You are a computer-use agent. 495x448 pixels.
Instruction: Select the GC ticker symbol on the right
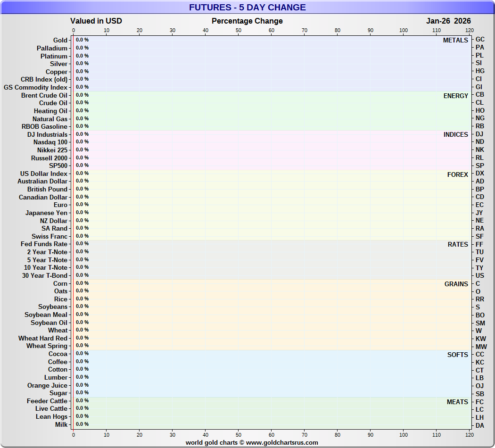[480, 40]
